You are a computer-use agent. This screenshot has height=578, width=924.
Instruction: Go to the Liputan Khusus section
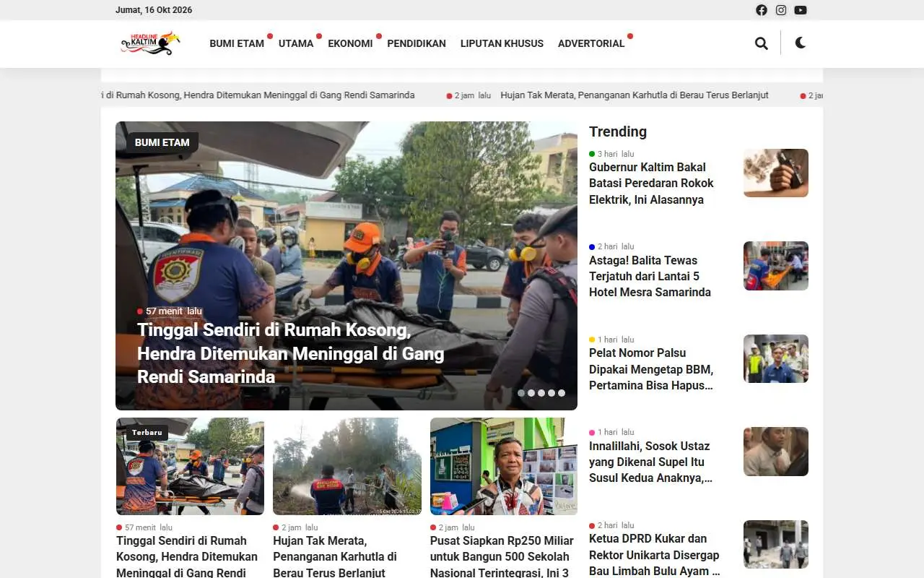(x=502, y=43)
